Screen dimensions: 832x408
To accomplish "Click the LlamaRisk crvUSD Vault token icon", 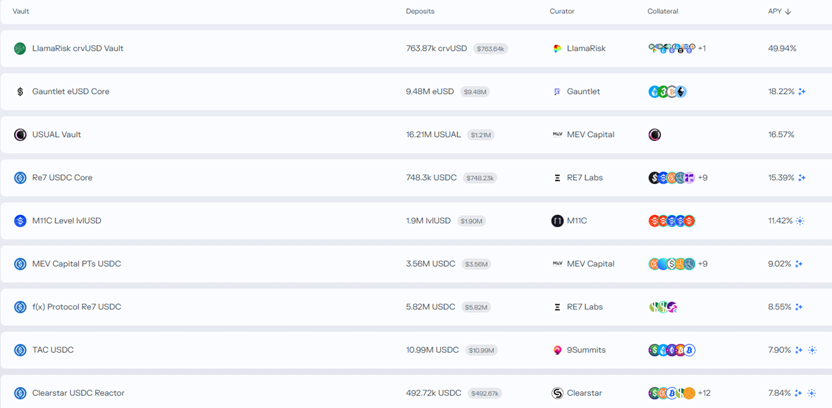I will 20,48.
